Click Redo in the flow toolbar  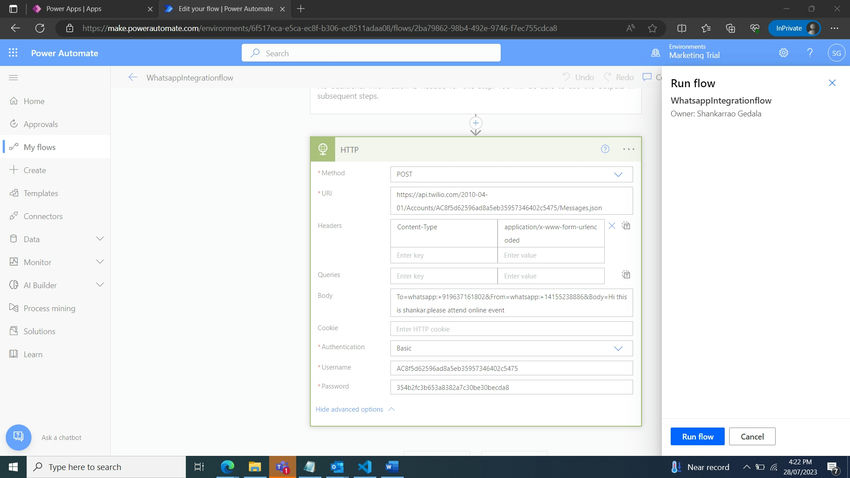pyautogui.click(x=619, y=77)
